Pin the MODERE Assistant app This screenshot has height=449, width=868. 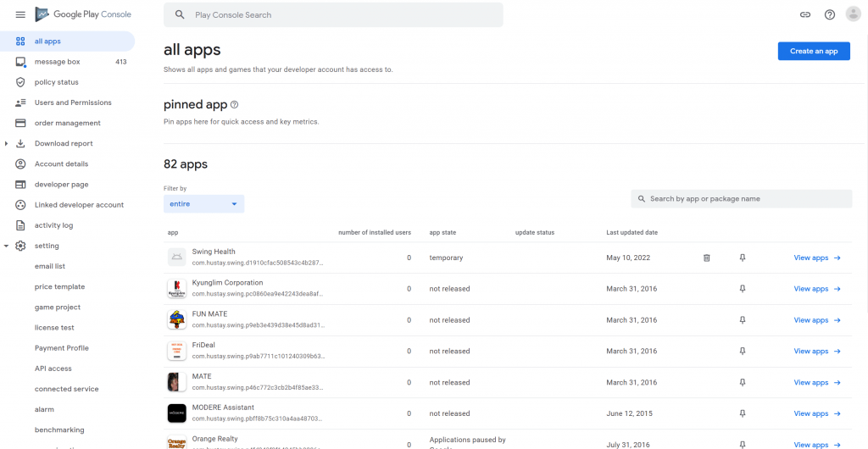743,413
